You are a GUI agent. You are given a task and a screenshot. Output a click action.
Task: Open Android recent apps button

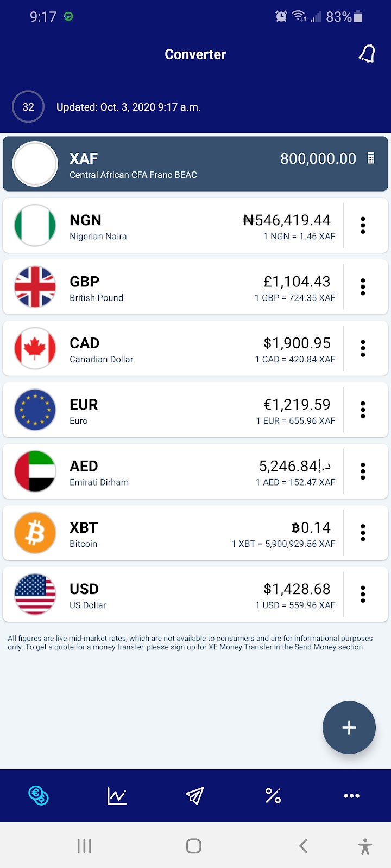click(84, 846)
